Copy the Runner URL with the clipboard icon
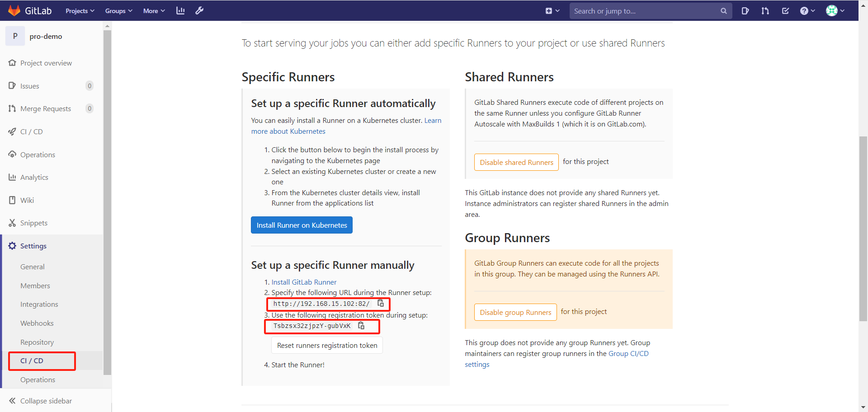Viewport: 868px width, 412px height. [x=379, y=304]
